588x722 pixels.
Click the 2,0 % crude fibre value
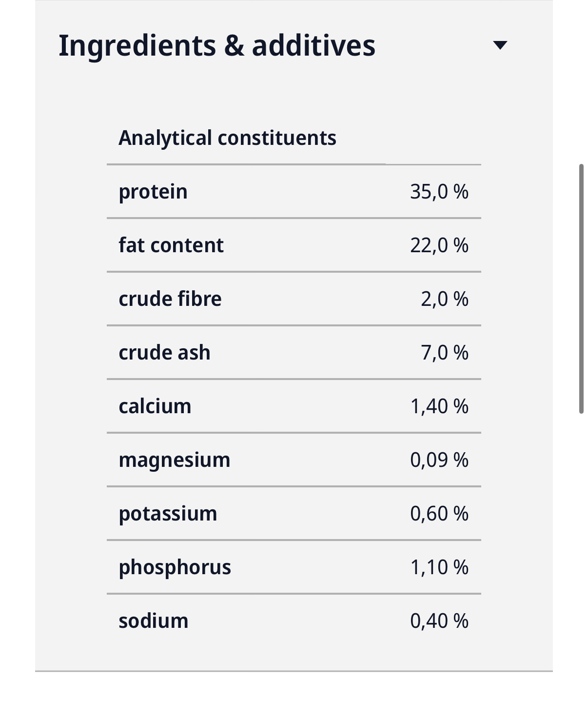pos(445,299)
